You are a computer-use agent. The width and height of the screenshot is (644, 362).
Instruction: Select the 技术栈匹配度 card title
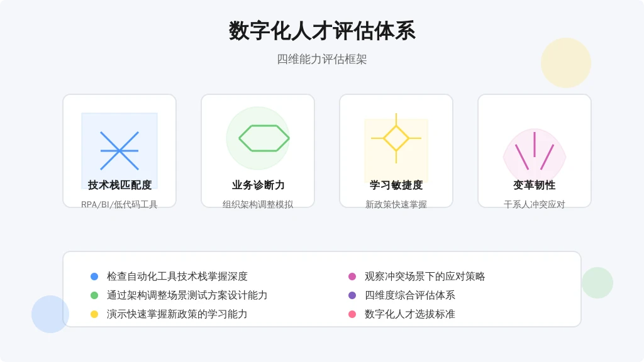tap(119, 185)
